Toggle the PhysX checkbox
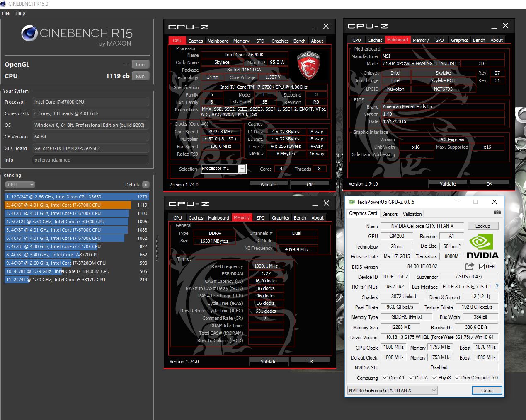The width and height of the screenshot is (526, 420). tap(434, 378)
